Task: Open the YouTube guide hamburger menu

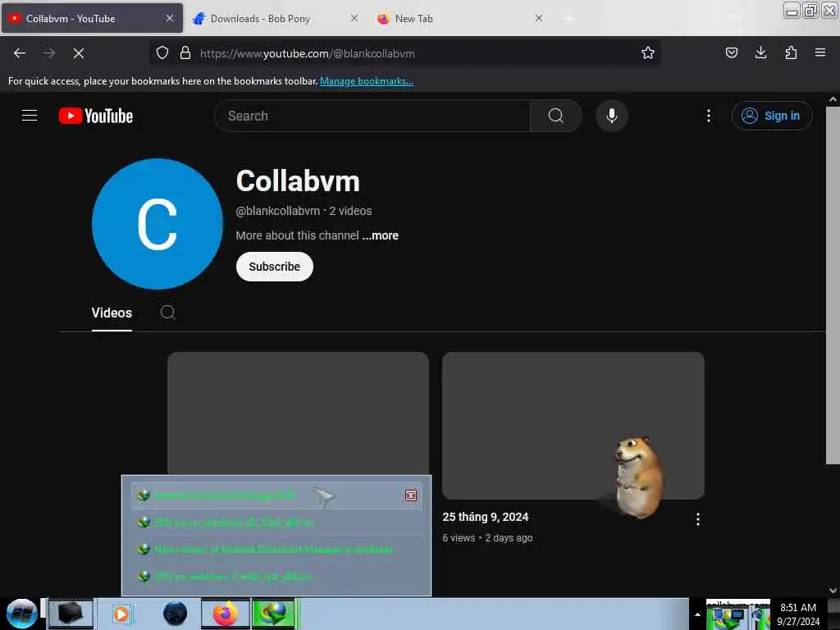Action: pos(30,115)
